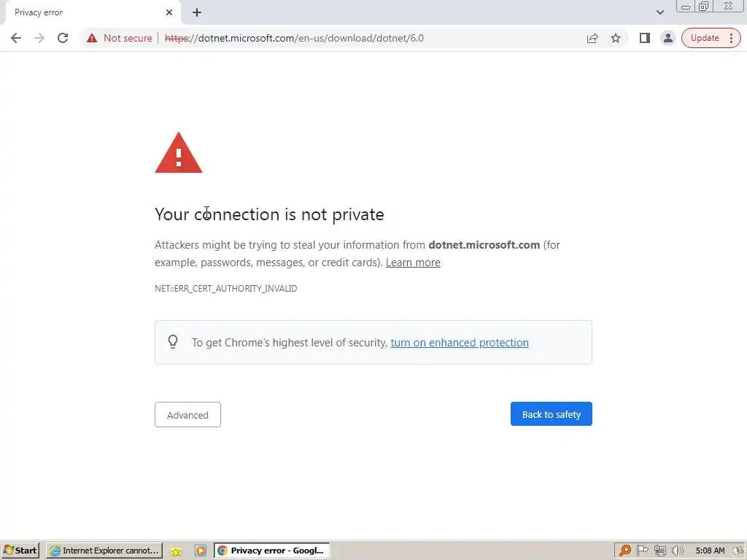The width and height of the screenshot is (747, 560).
Task: Switch to Internet Explorer taskbar item
Action: tap(104, 551)
